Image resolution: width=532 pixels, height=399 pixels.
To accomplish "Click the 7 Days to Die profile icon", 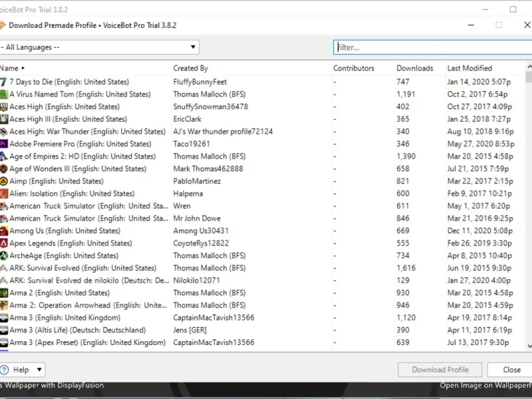I will (x=3, y=82).
